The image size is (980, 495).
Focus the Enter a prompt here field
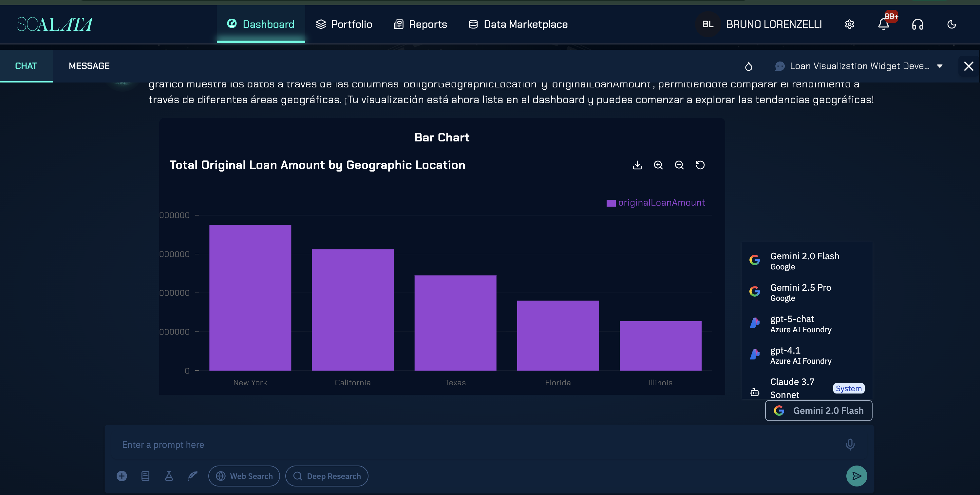point(479,445)
